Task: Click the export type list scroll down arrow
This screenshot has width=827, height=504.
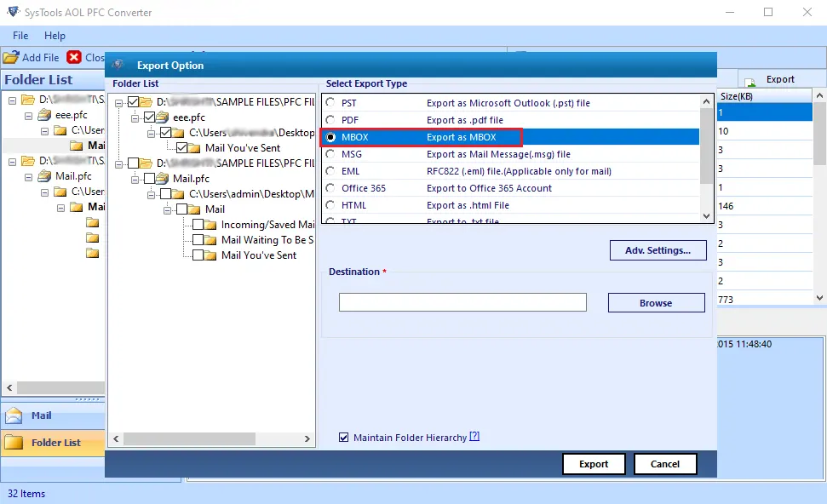Action: click(x=706, y=215)
